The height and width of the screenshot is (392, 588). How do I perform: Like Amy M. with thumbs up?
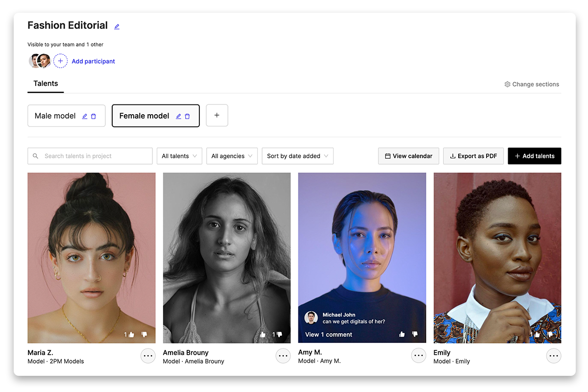pos(402,334)
